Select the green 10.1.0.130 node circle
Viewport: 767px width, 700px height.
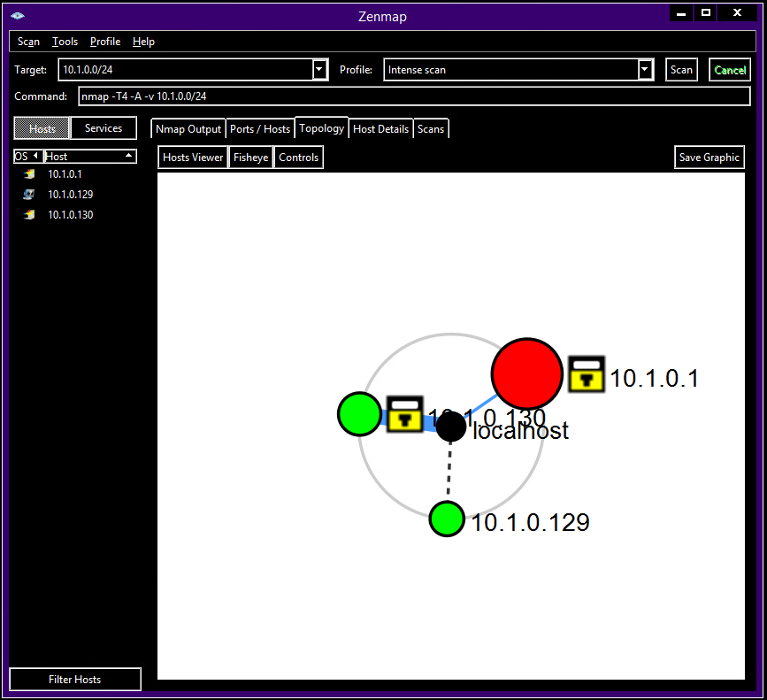[x=359, y=414]
